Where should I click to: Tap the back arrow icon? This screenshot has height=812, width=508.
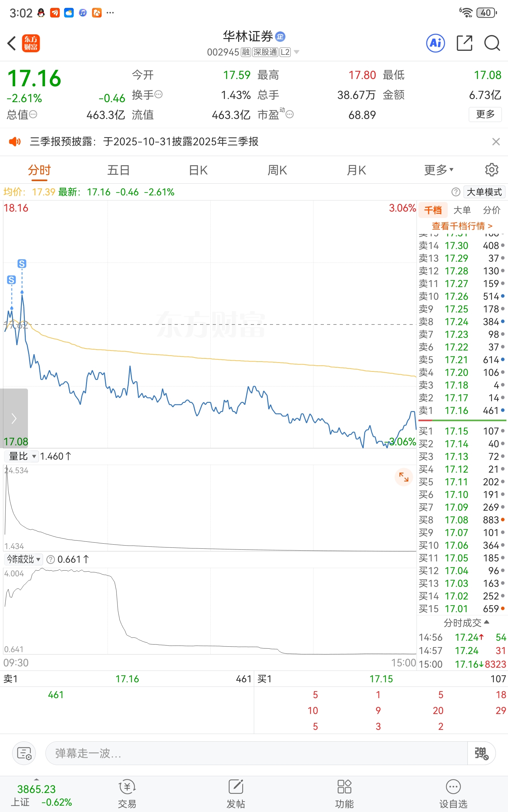12,43
